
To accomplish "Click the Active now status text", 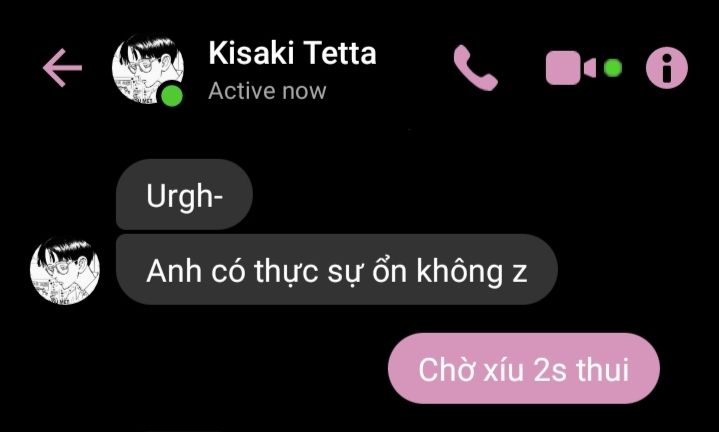I will coord(267,91).
